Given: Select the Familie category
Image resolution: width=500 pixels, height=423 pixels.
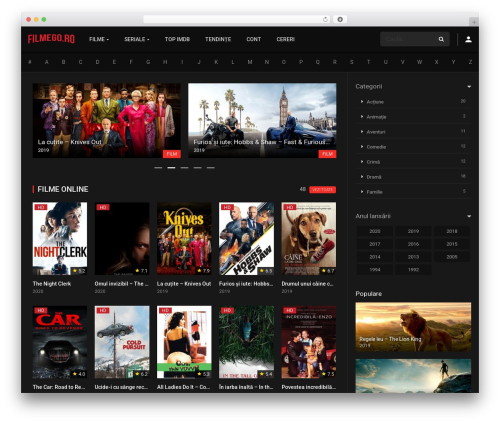Looking at the screenshot, I should pos(375,192).
